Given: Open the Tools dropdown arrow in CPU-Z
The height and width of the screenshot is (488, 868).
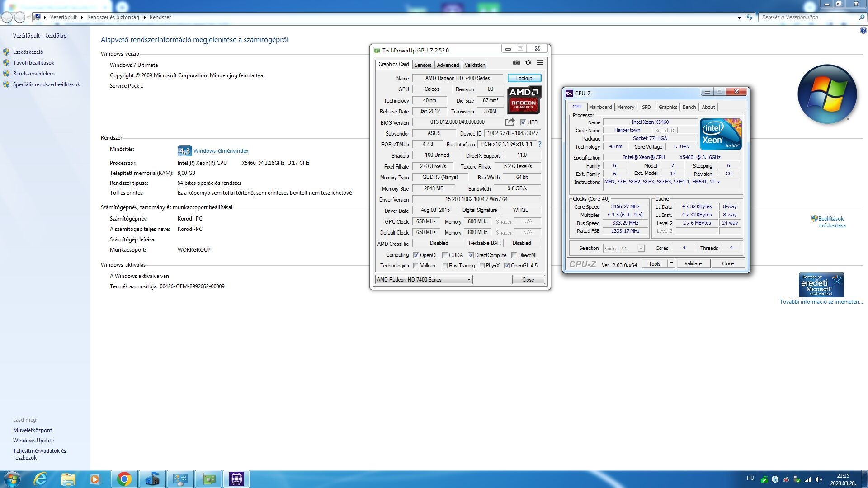Looking at the screenshot, I should (671, 263).
